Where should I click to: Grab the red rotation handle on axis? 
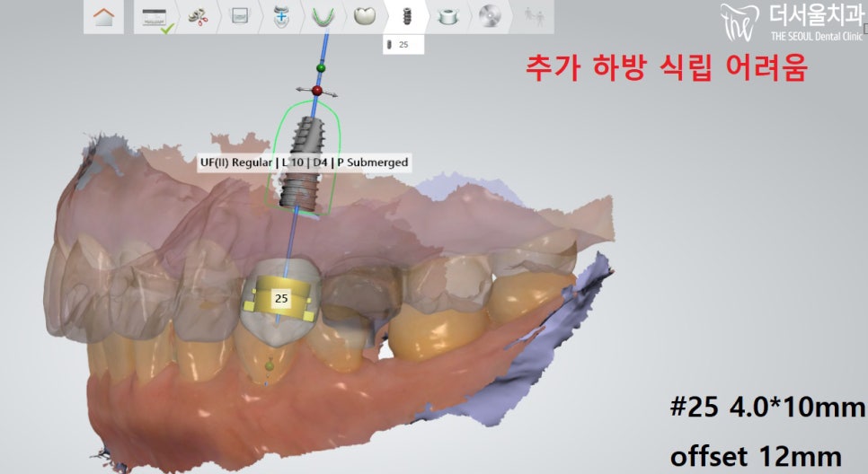pos(316,91)
